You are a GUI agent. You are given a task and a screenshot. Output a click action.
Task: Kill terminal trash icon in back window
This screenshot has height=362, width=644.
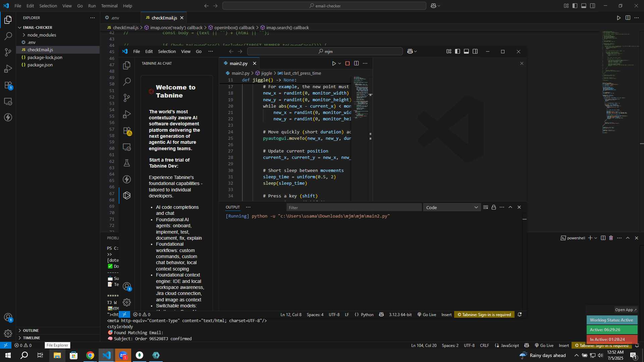click(x=611, y=238)
